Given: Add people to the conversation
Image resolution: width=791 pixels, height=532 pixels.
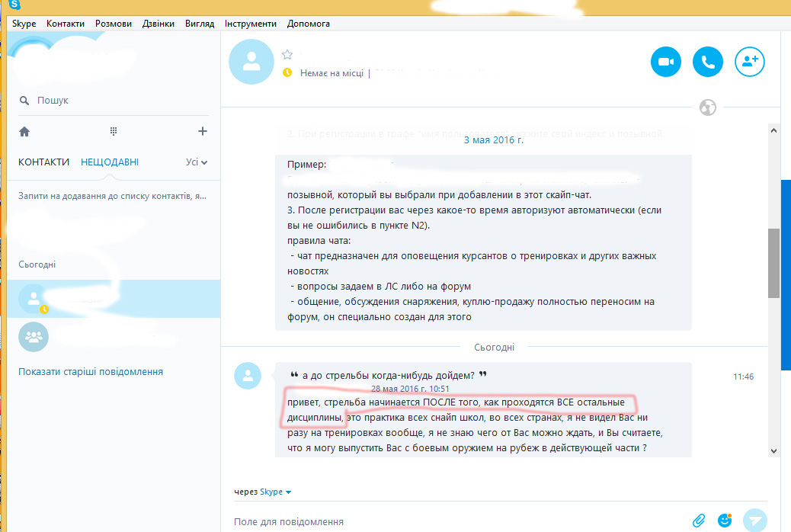Looking at the screenshot, I should [750, 62].
